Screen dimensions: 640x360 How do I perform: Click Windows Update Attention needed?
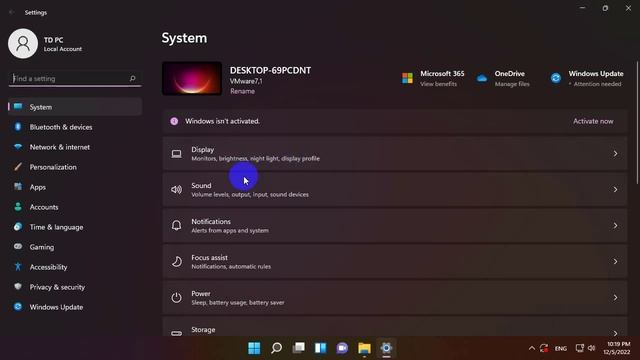pyautogui.click(x=597, y=84)
